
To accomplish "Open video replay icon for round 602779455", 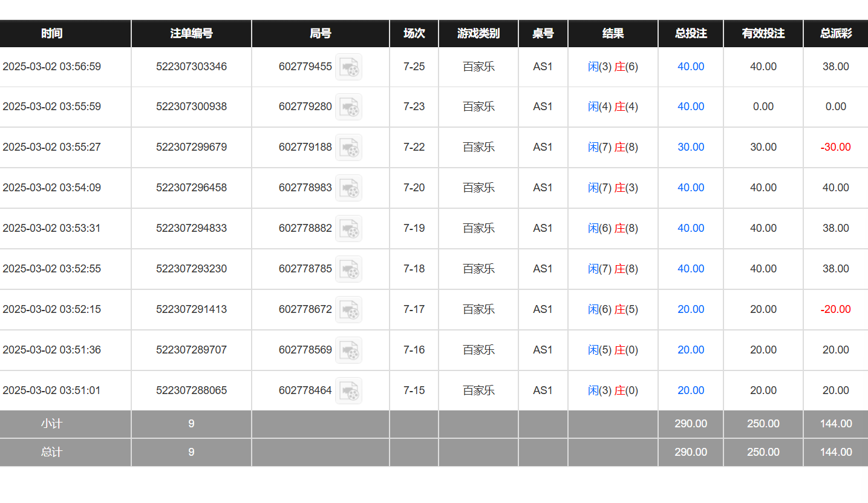I will pos(348,67).
